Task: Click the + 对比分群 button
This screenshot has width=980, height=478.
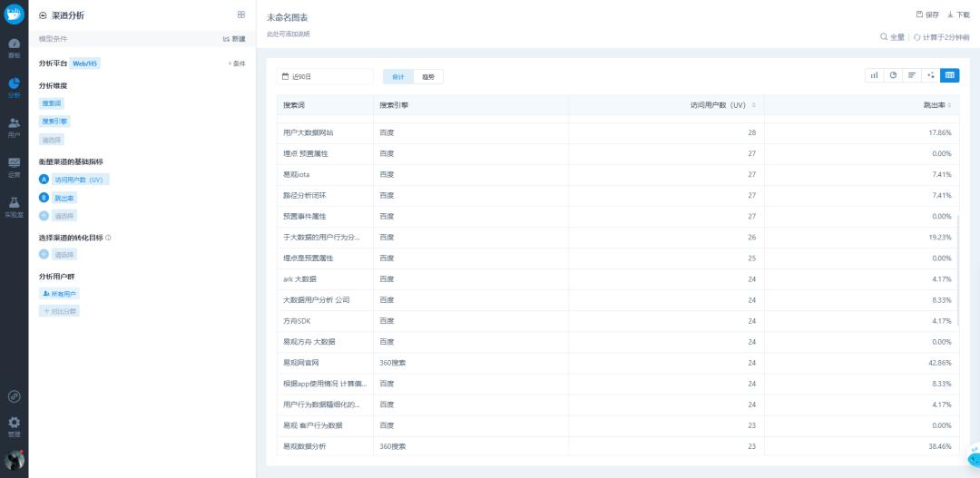Action: 59,310
